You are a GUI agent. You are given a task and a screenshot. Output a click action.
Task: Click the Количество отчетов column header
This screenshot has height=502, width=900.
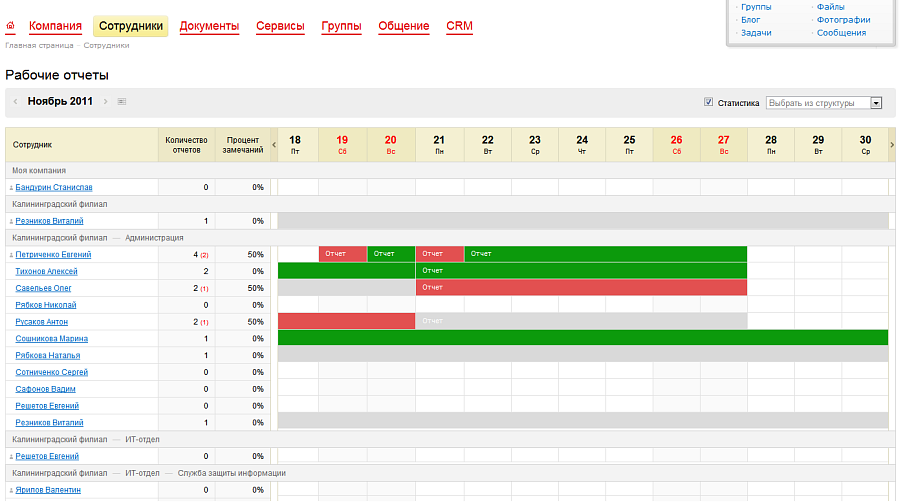tap(187, 145)
